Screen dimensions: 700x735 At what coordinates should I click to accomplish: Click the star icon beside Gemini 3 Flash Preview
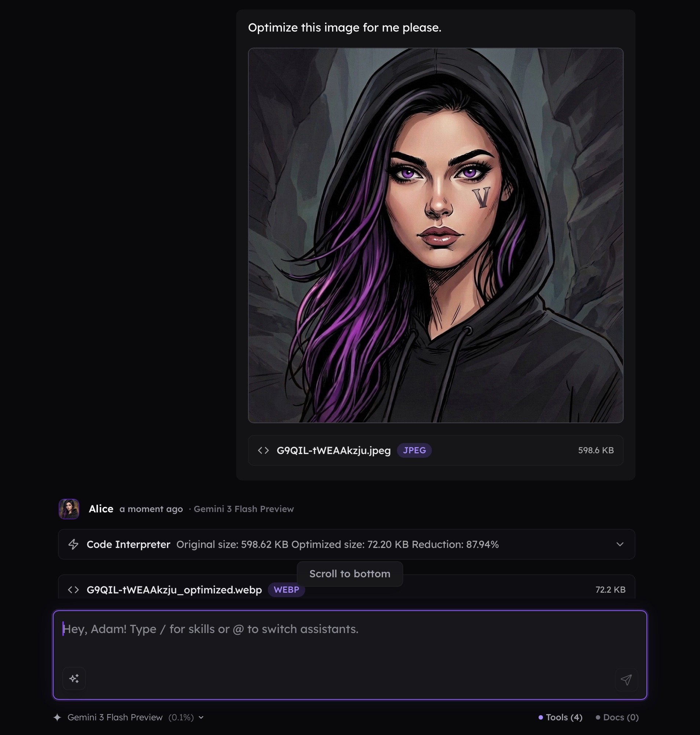57,717
